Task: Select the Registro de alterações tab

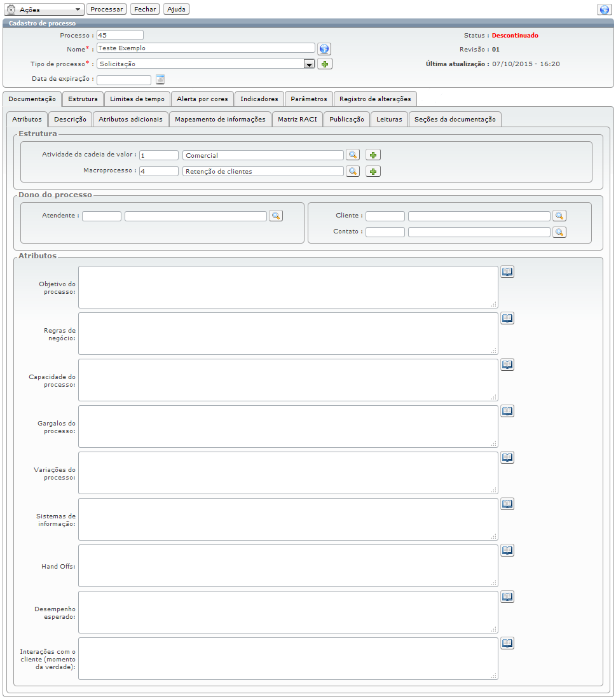Action: 375,99
